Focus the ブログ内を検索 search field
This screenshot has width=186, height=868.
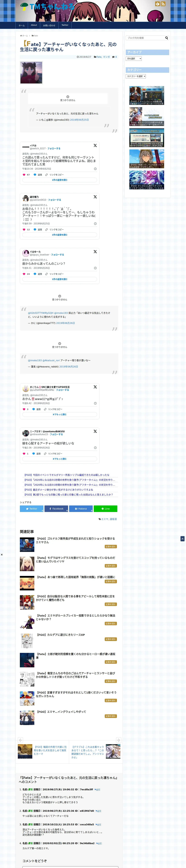click(145, 38)
